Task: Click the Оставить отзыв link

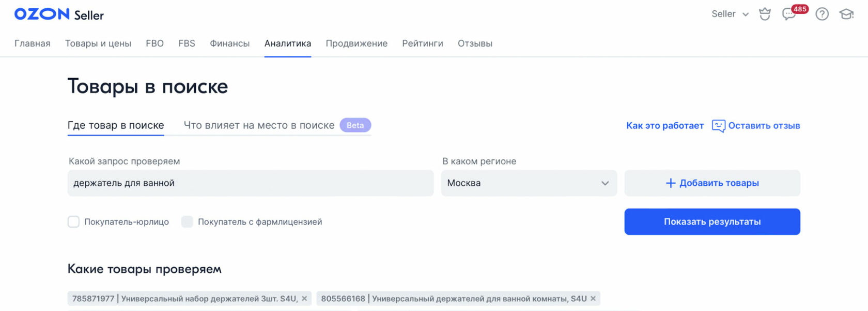Action: [x=764, y=126]
